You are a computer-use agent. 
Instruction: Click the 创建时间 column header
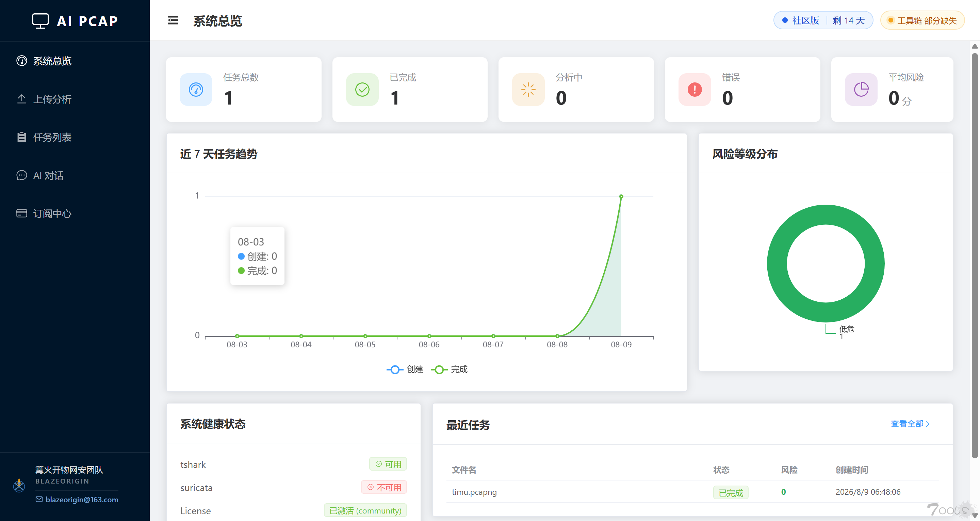(x=851, y=470)
